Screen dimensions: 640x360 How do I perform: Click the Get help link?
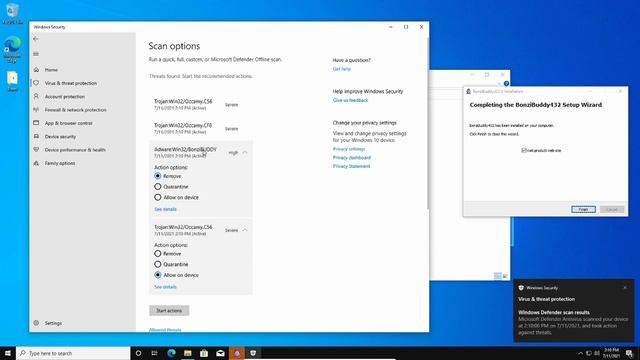tap(342, 69)
